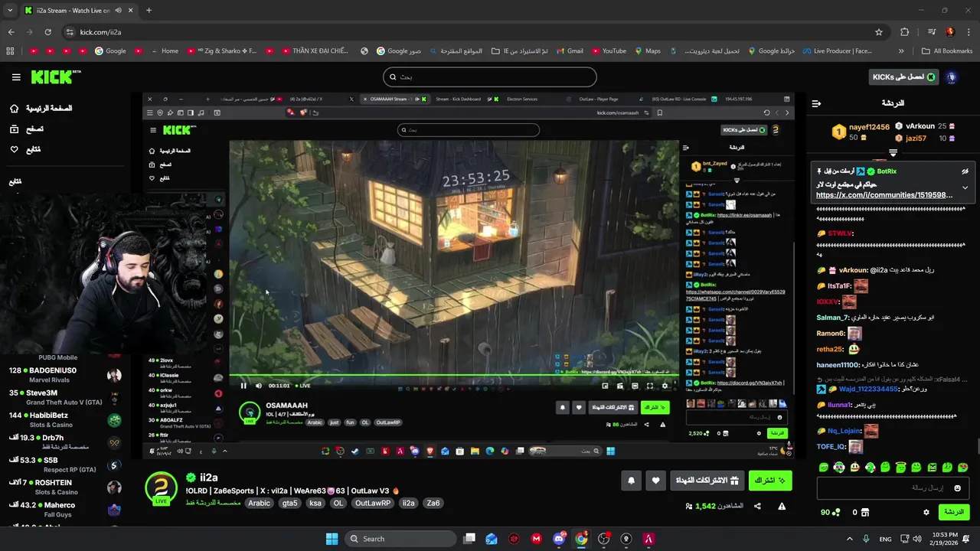Screen dimensions: 980x551
Task: Select the OutLawRP tag under ii2a
Action: click(373, 503)
